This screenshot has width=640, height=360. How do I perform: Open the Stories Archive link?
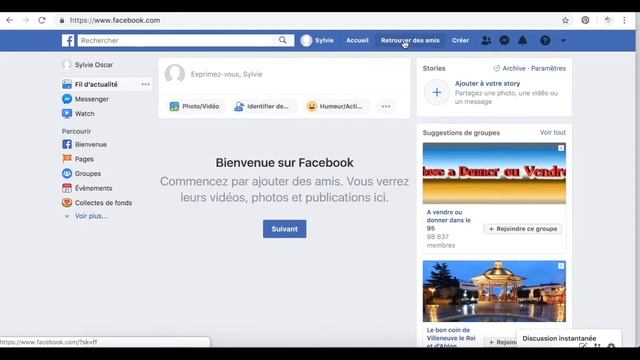(x=514, y=69)
